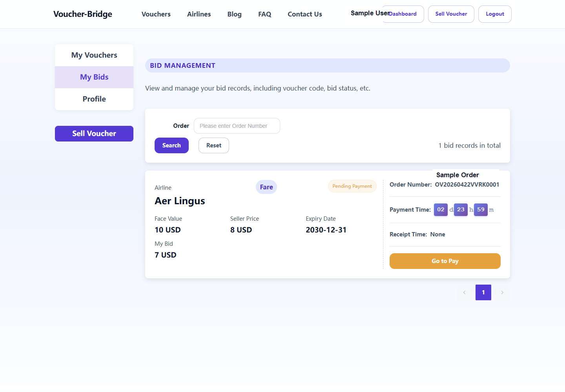This screenshot has width=565, height=392.
Task: Open the Vouchers nav item
Action: coord(156,14)
